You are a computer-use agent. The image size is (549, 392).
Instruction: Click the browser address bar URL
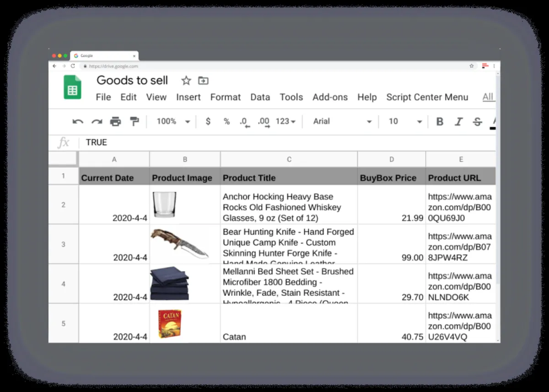(x=113, y=66)
